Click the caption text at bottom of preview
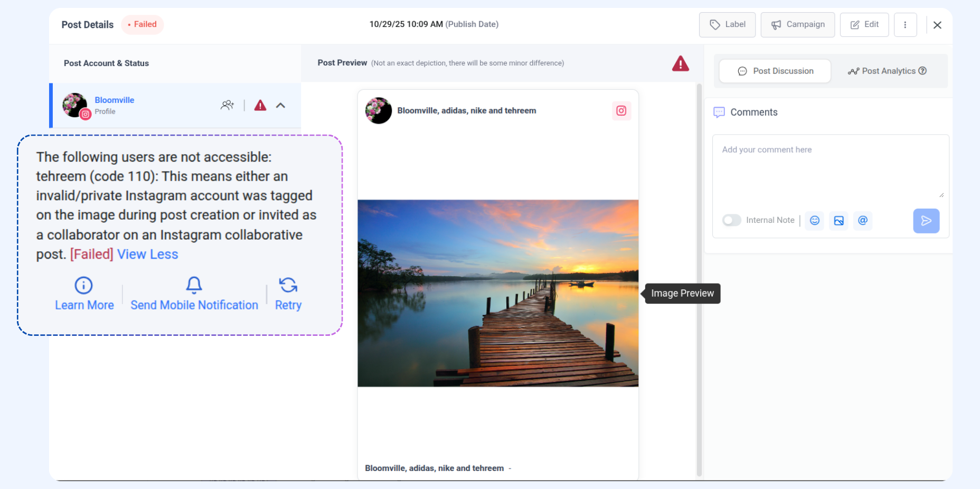The width and height of the screenshot is (980, 489). tap(434, 468)
